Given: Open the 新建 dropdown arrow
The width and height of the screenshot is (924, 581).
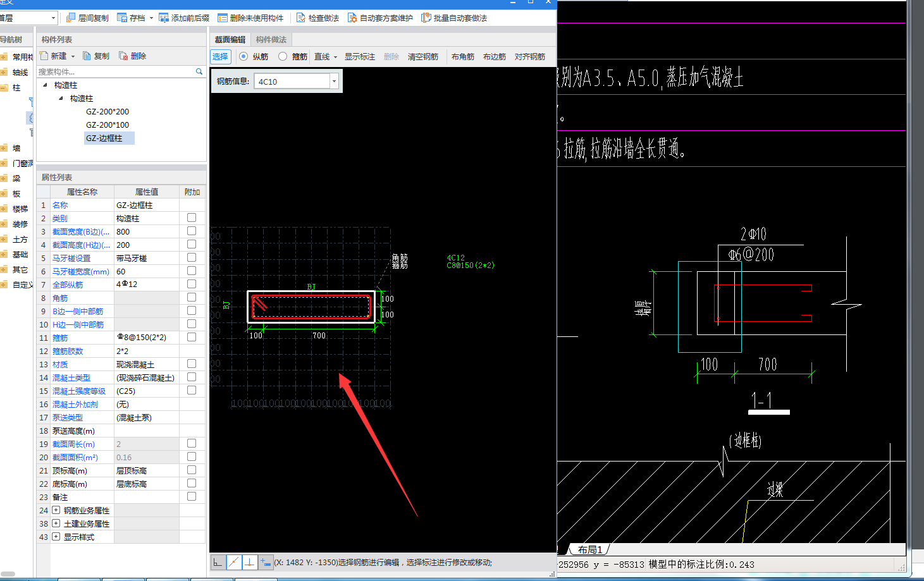Looking at the screenshot, I should [x=73, y=56].
